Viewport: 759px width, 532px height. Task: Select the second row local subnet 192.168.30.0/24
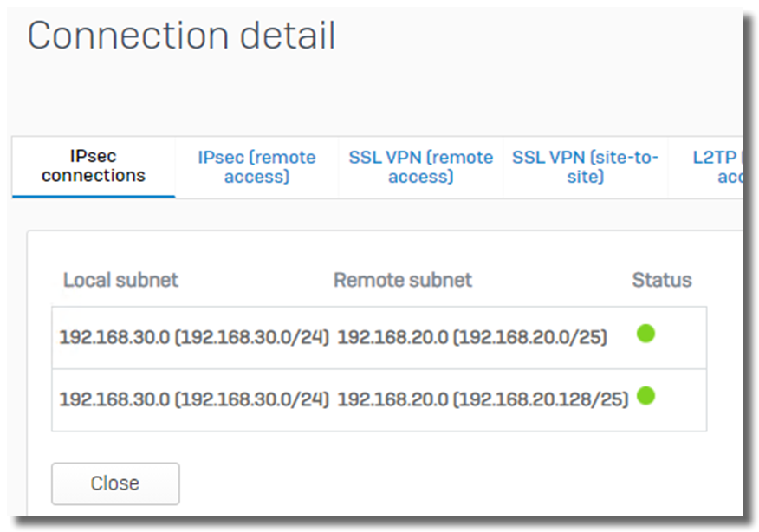tap(193, 399)
